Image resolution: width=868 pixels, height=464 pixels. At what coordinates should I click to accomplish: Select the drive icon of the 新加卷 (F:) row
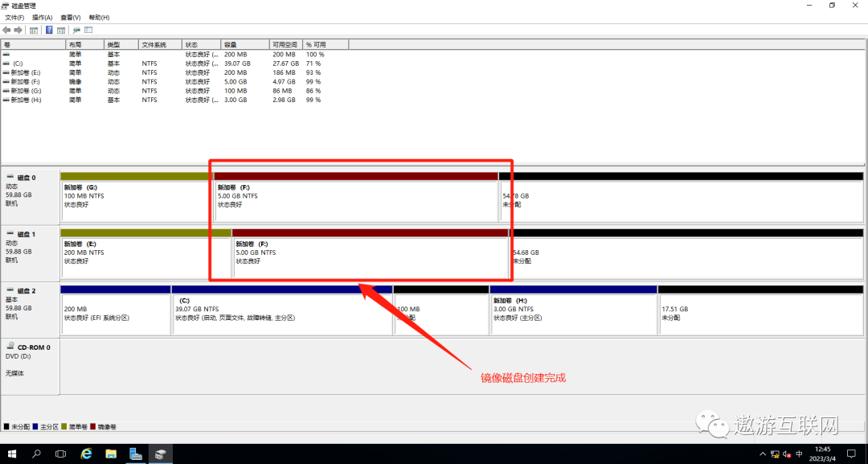tap(6, 82)
